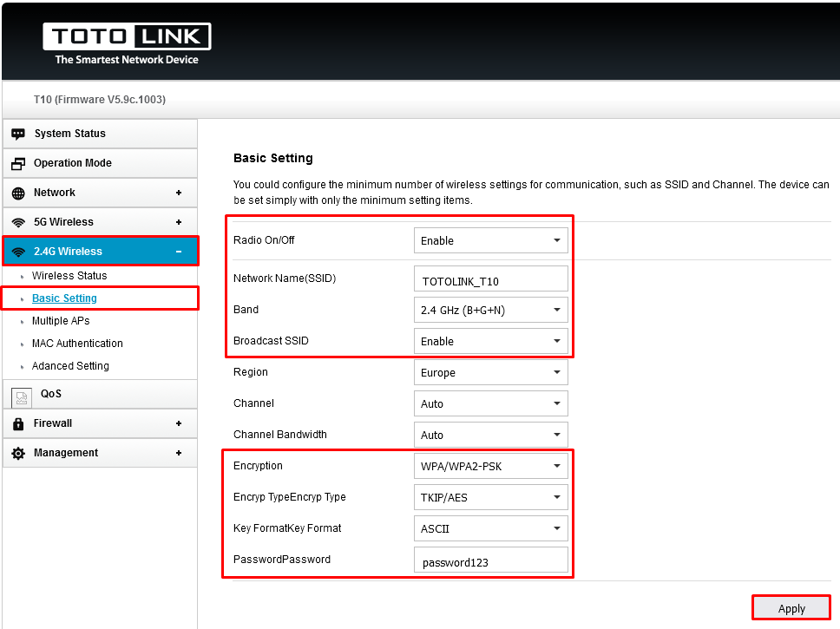Click the Network Name(SSID) text field
Image resolution: width=840 pixels, height=629 pixels.
490,280
